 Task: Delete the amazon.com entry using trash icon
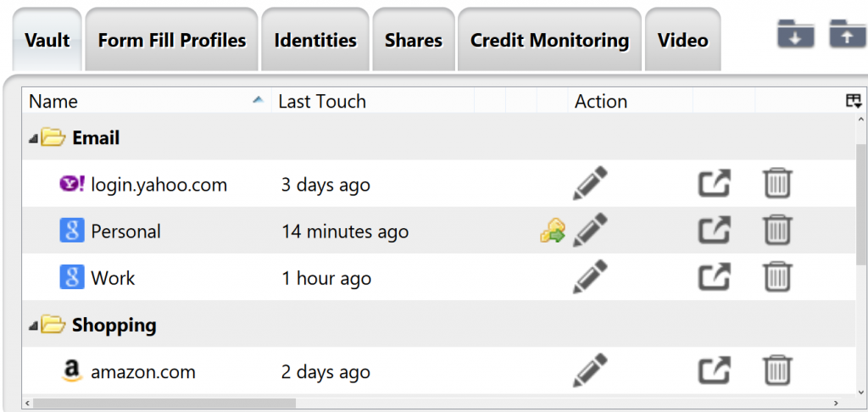(778, 370)
